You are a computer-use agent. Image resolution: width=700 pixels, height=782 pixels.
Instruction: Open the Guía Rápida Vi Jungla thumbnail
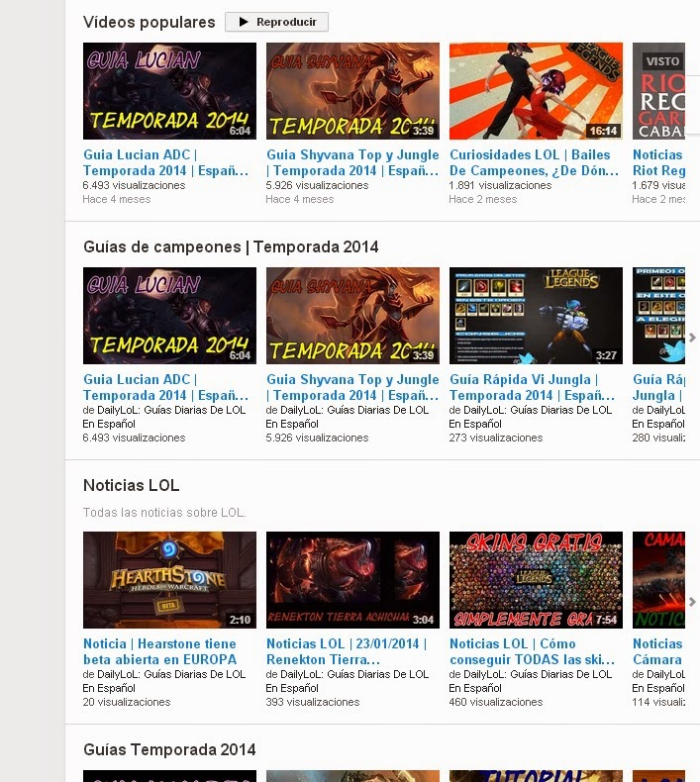[536, 316]
